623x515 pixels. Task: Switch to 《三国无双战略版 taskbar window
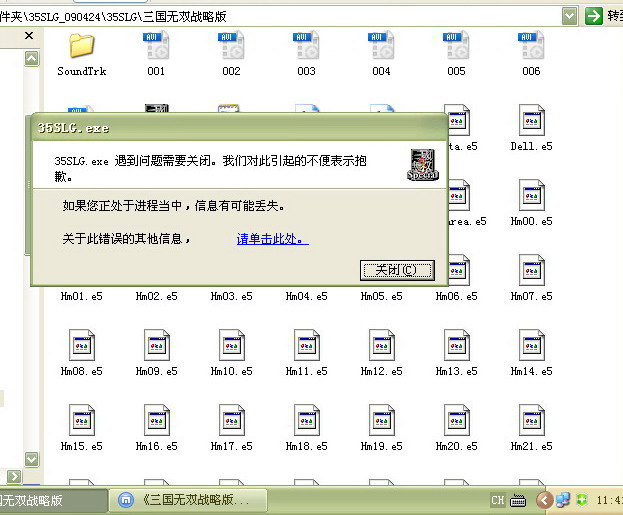pos(188,500)
